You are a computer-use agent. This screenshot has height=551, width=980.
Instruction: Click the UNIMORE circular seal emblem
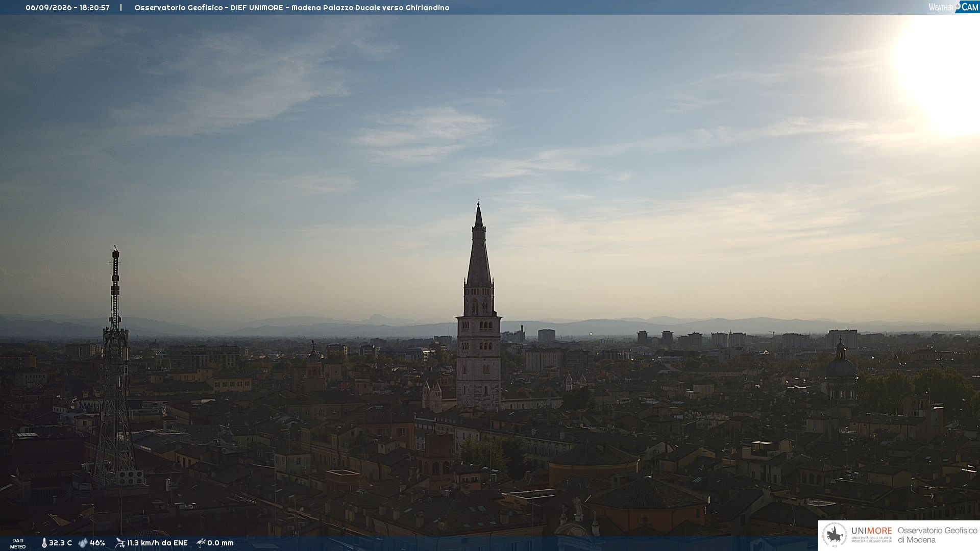(x=835, y=535)
